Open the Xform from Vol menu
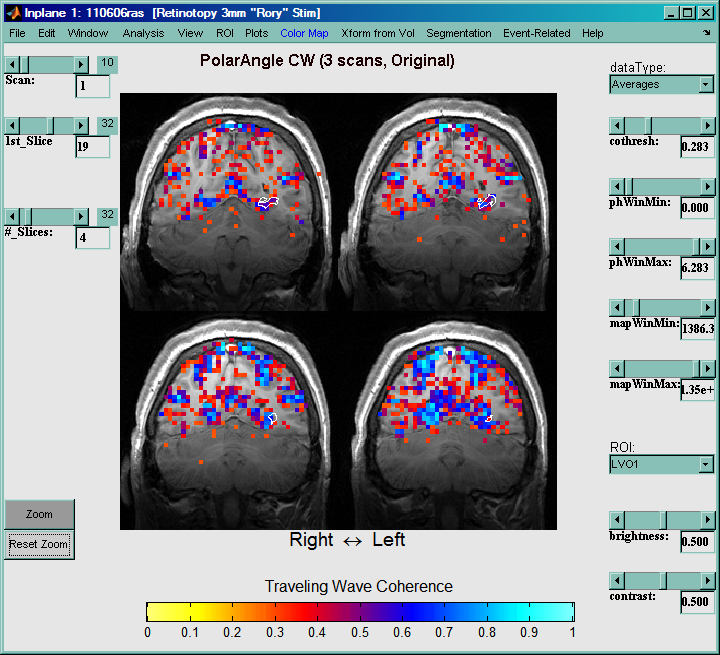The width and height of the screenshot is (720, 655). (x=377, y=33)
